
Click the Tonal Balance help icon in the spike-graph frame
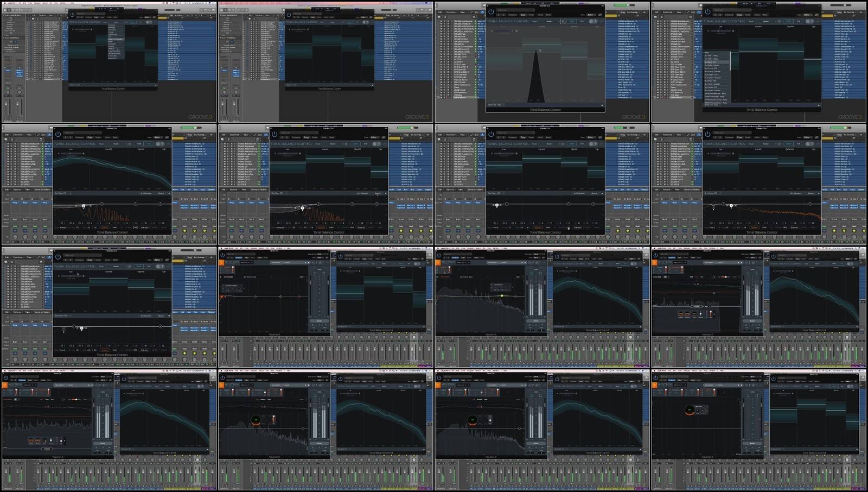click(596, 21)
